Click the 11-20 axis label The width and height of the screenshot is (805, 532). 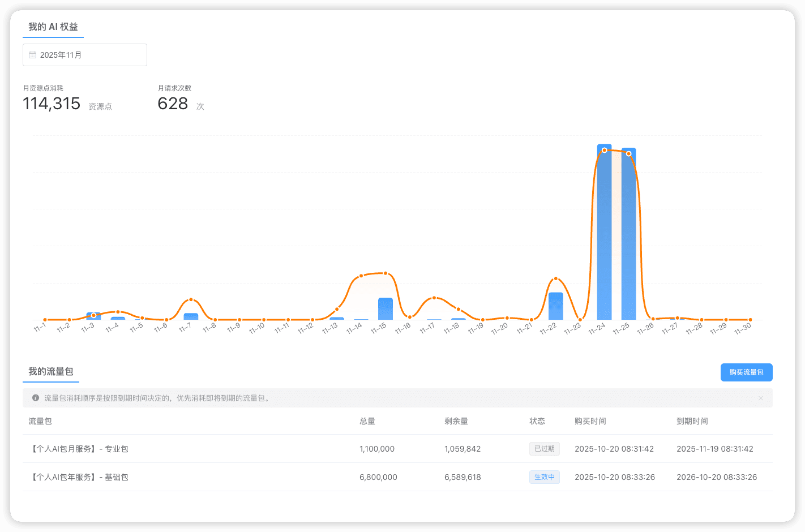(x=499, y=328)
